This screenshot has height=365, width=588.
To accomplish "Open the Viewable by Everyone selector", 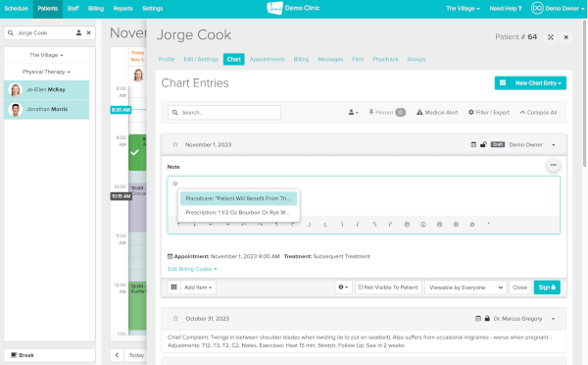I will [x=465, y=287].
